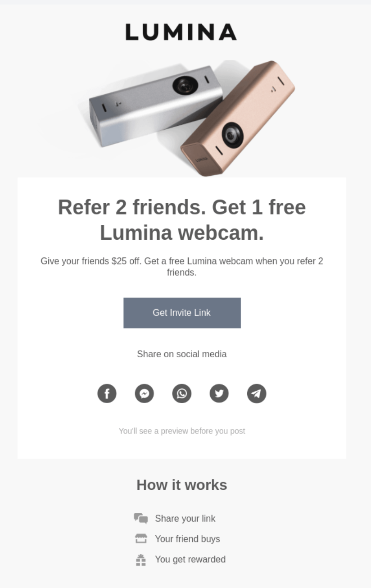Click the chat bubbles icon beside Share your link

pyautogui.click(x=141, y=518)
